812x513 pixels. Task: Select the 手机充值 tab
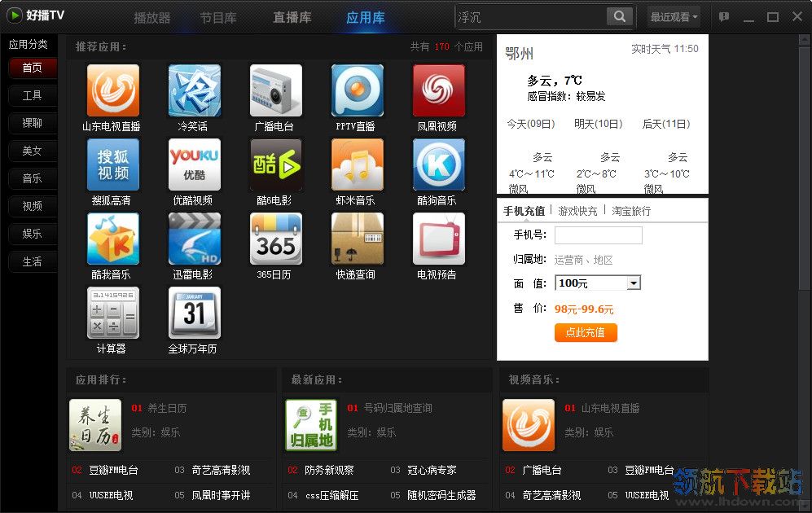(524, 211)
